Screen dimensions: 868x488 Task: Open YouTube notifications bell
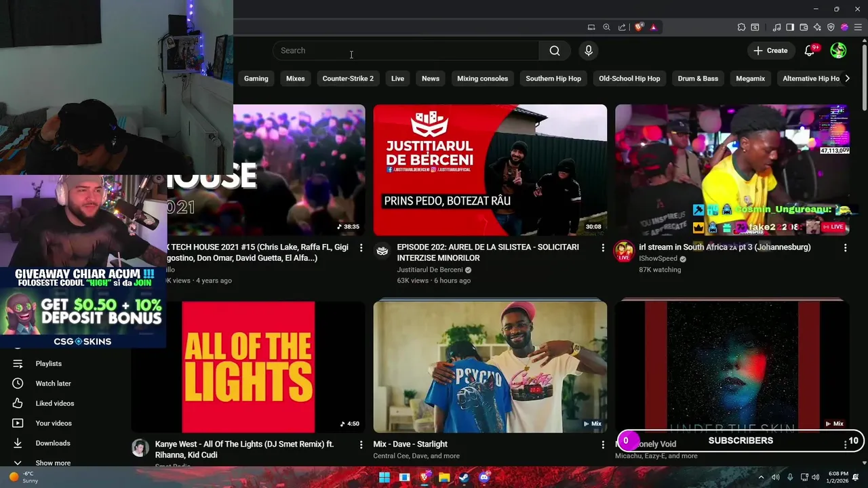coord(809,51)
